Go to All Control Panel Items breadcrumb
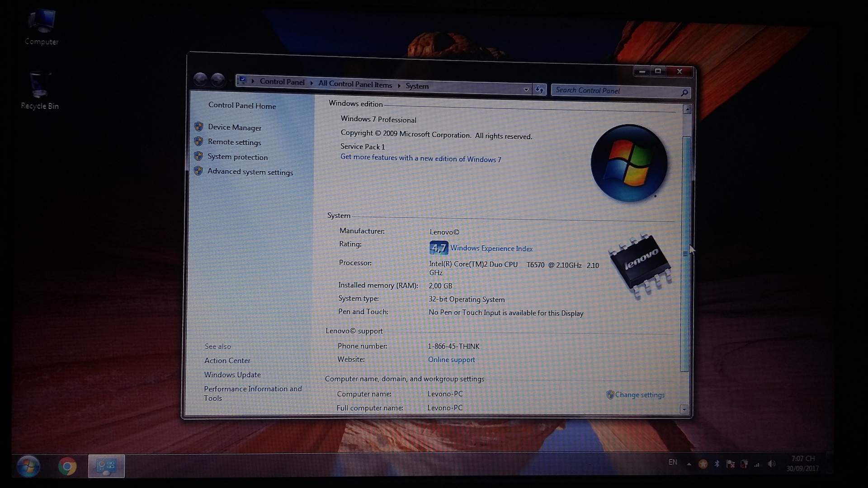 (x=355, y=84)
